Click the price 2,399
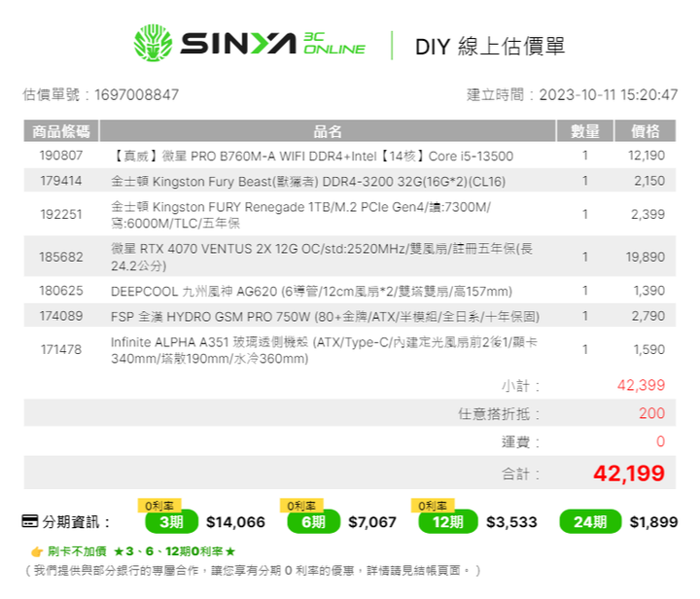Image resolution: width=700 pixels, height=599 pixels. [x=647, y=214]
